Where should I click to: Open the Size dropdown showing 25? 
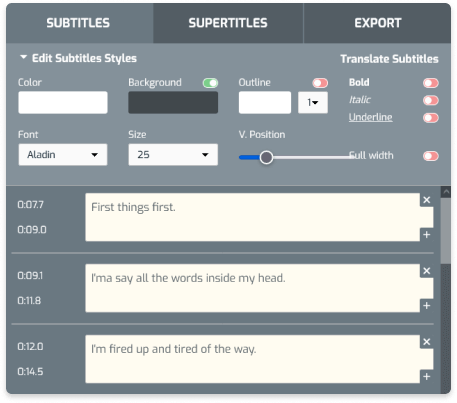pyautogui.click(x=173, y=155)
